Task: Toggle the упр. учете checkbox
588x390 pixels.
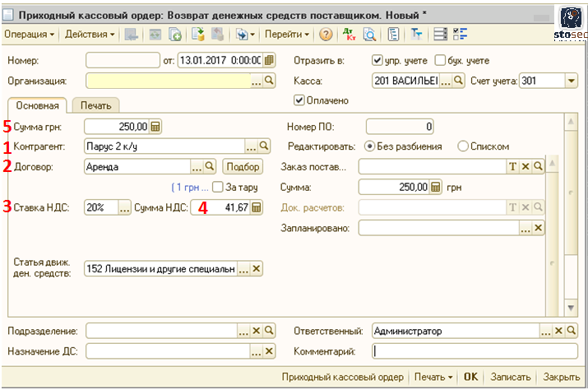Action: [377, 60]
